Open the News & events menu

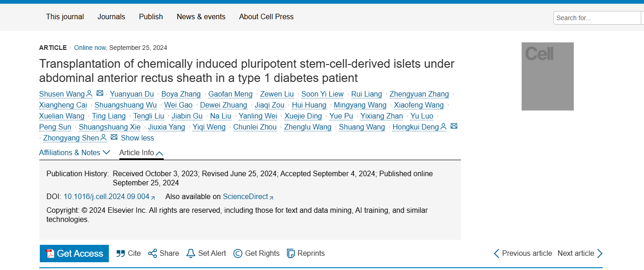[201, 17]
